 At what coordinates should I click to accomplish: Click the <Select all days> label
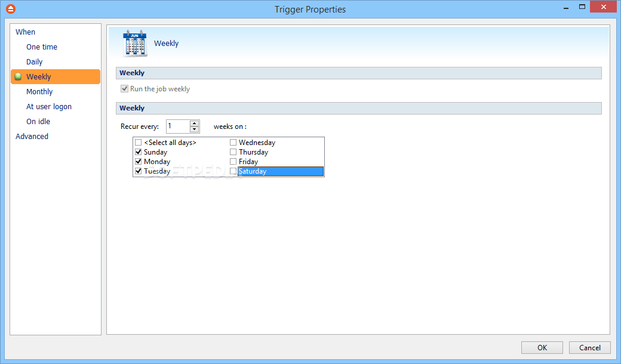[170, 143]
